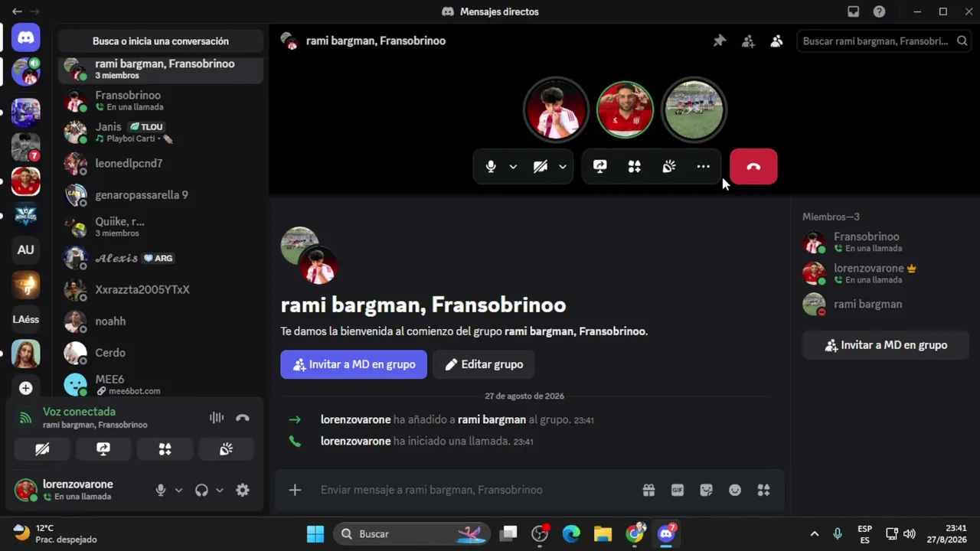This screenshot has width=980, height=551.
Task: Mute microphone in the call controls
Action: (491, 167)
